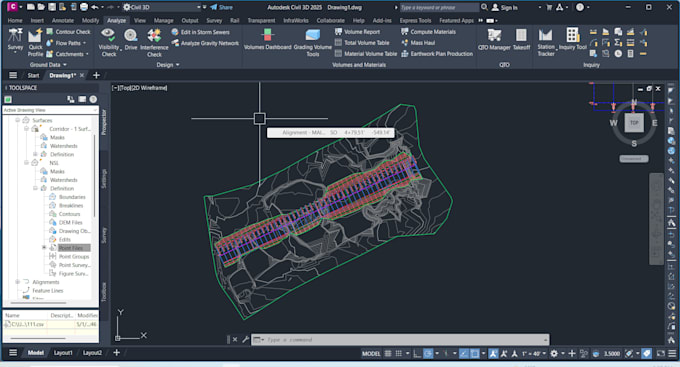680x367 pixels.
Task: Select Analyze Gravity Network
Action: click(205, 43)
